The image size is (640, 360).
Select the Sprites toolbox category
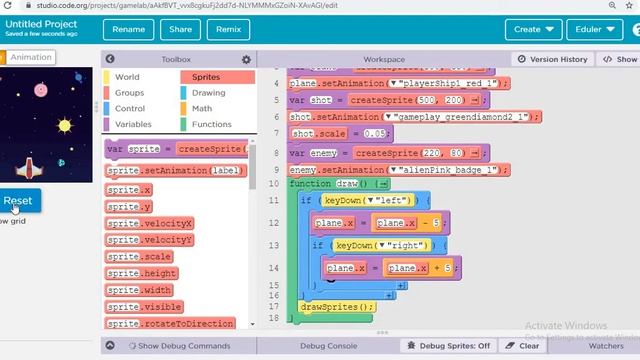click(x=218, y=77)
